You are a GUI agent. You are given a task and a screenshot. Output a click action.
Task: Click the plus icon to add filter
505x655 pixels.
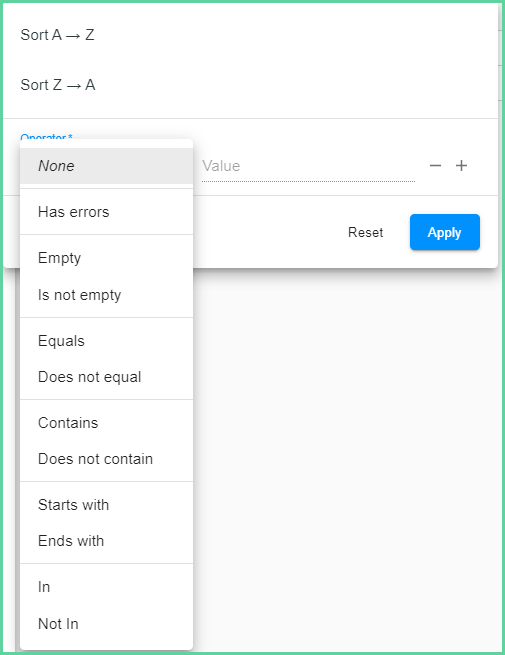(461, 166)
